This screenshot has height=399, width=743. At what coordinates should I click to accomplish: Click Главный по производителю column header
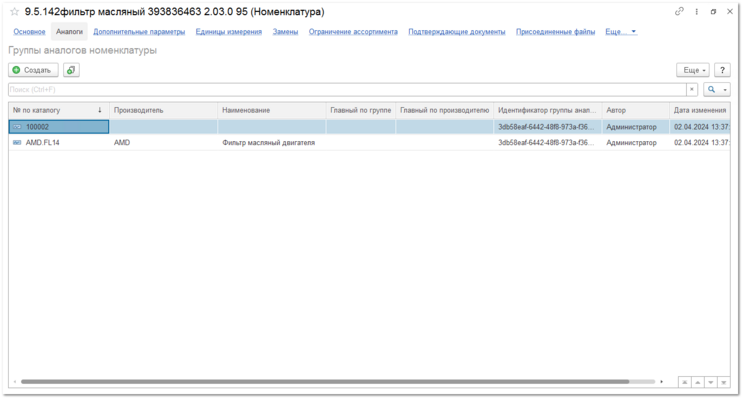coord(444,110)
